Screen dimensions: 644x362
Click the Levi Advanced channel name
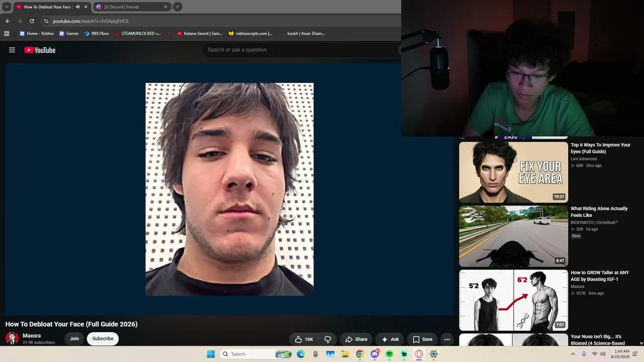point(584,159)
